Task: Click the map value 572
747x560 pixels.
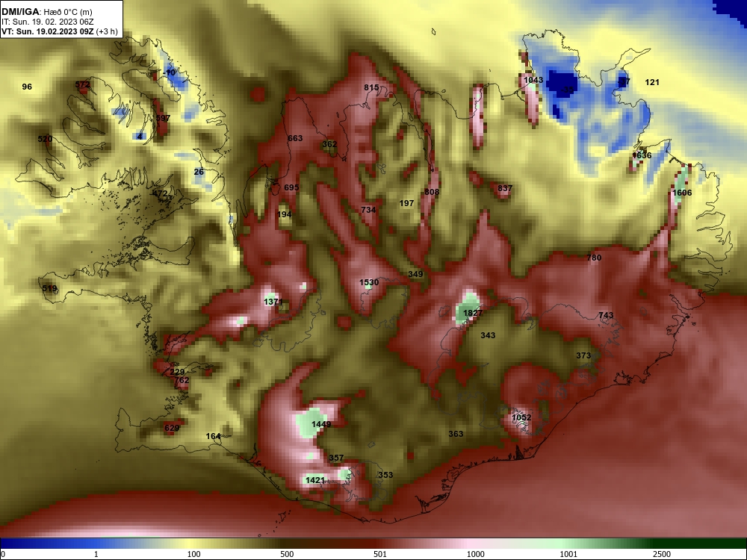Action: [x=82, y=85]
